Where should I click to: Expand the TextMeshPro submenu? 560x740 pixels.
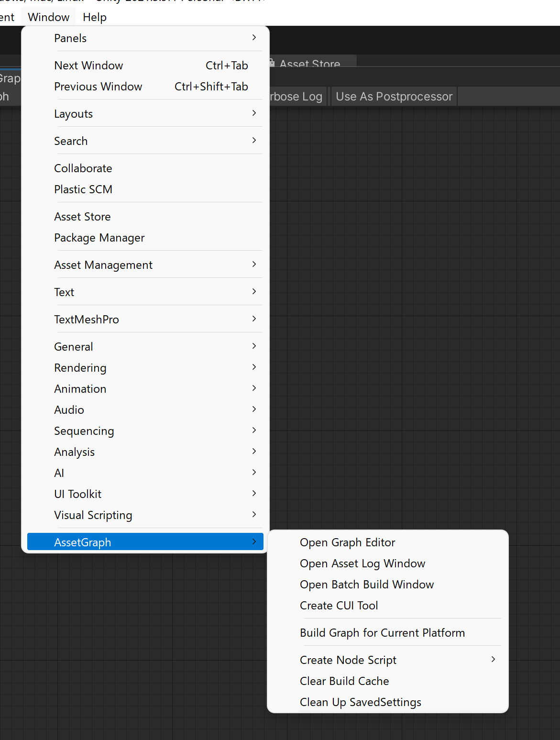coord(145,320)
